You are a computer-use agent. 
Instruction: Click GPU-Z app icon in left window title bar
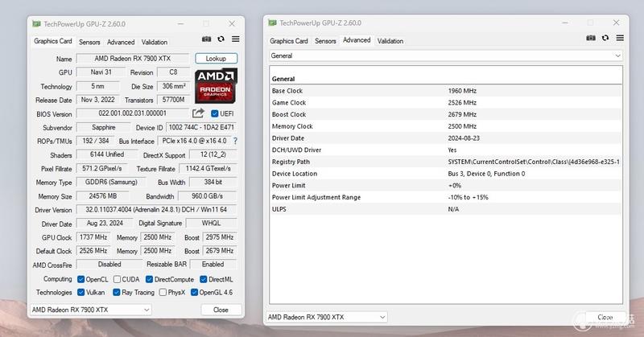(x=36, y=24)
